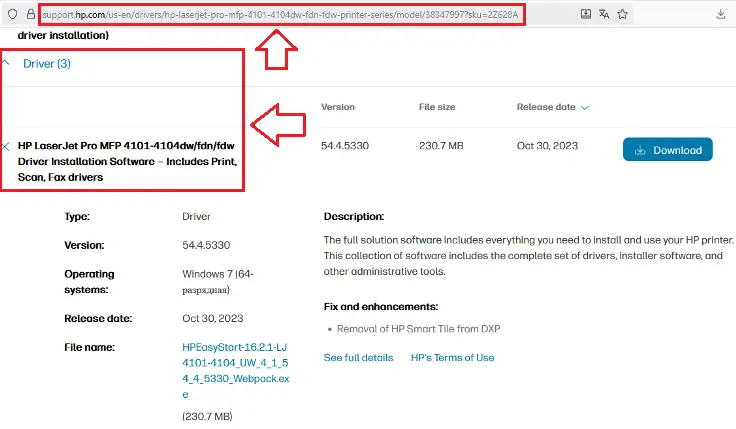Collapse the HP LaserJet Pro driver details
This screenshot has width=736, height=429.
pyautogui.click(x=6, y=146)
